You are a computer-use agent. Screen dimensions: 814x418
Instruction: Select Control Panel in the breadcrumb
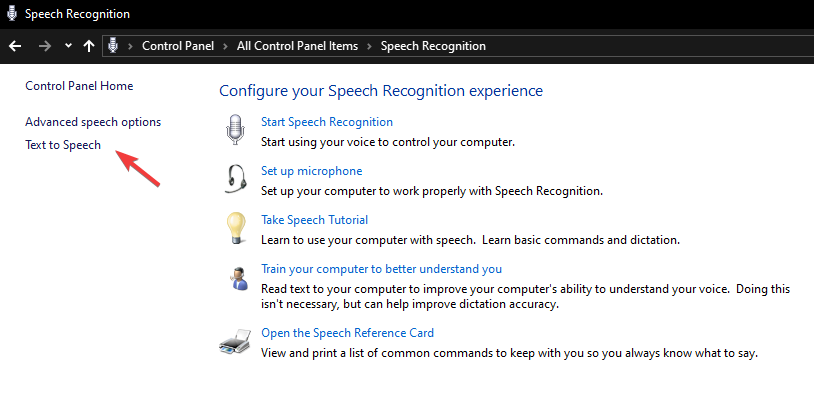178,46
